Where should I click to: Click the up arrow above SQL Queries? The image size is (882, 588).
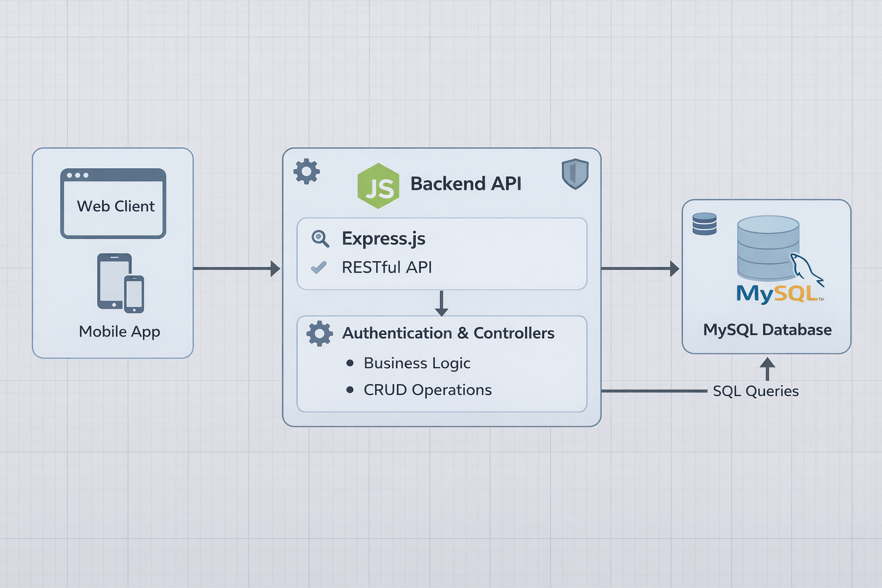[767, 369]
